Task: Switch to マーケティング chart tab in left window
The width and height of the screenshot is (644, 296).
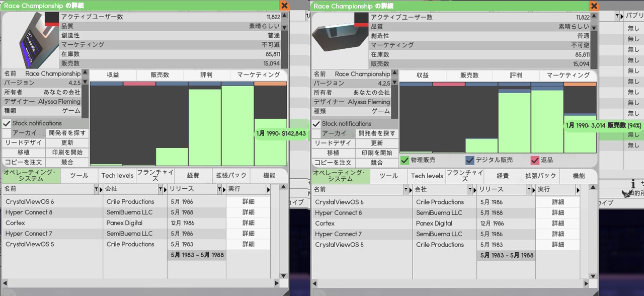Action: [258, 75]
